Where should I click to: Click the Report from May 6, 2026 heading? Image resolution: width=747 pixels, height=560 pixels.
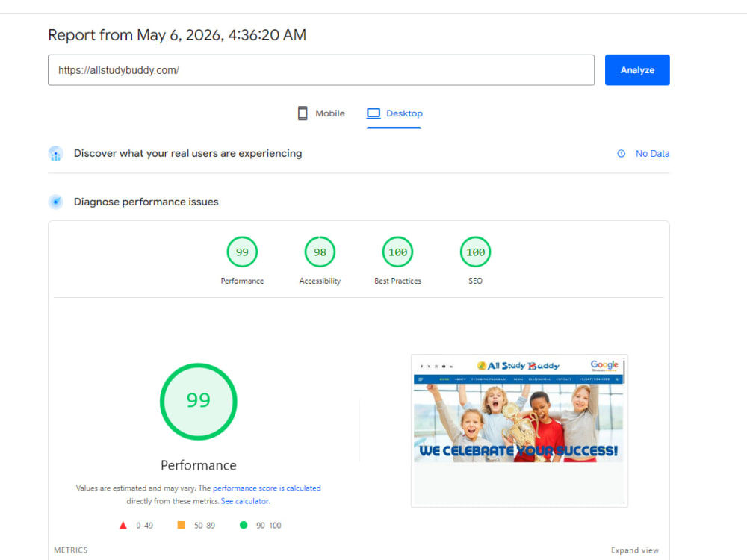177,35
